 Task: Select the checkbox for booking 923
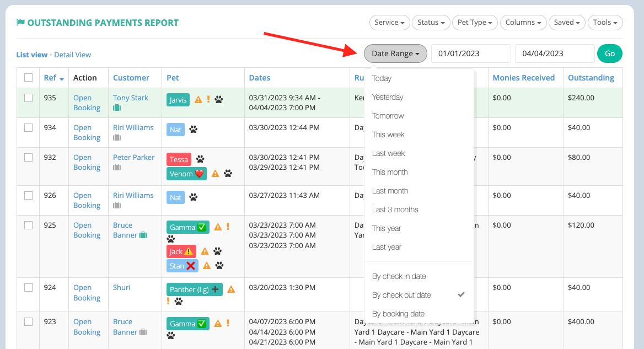[28, 321]
